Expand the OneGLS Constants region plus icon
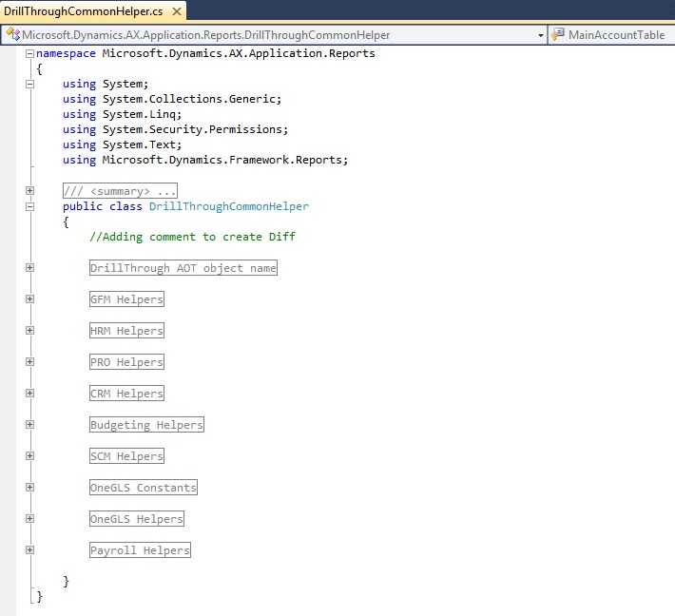Screen dimensions: 675x616 (29, 488)
